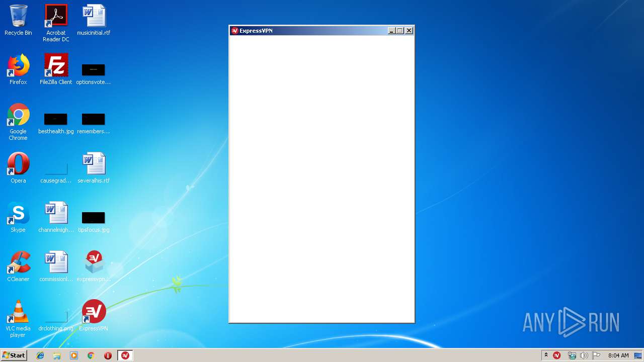Launch Skype desktop shortcut
644x362 pixels.
tap(18, 217)
